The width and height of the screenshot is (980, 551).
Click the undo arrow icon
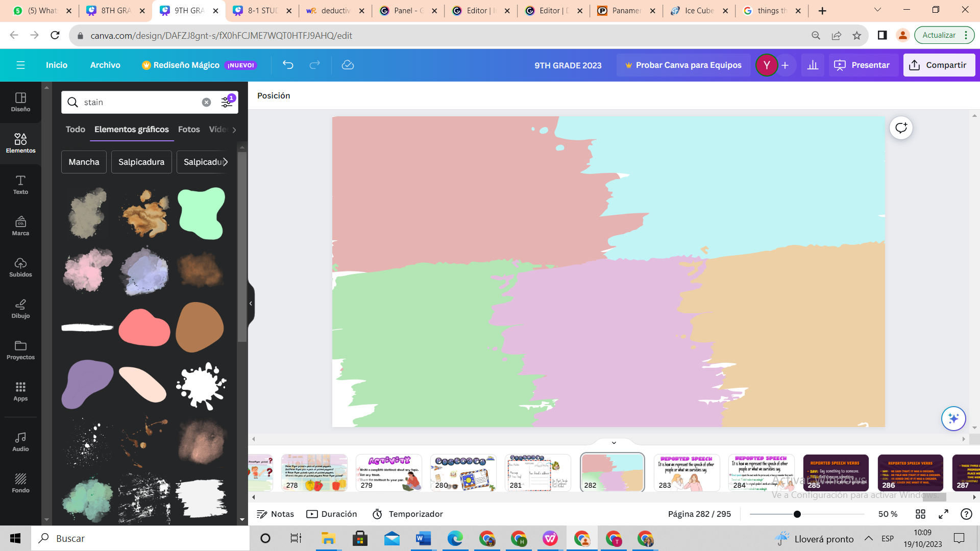point(288,65)
